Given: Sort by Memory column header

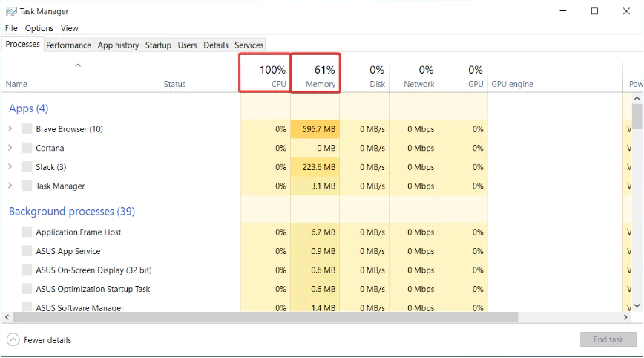Looking at the screenshot, I should (x=315, y=76).
